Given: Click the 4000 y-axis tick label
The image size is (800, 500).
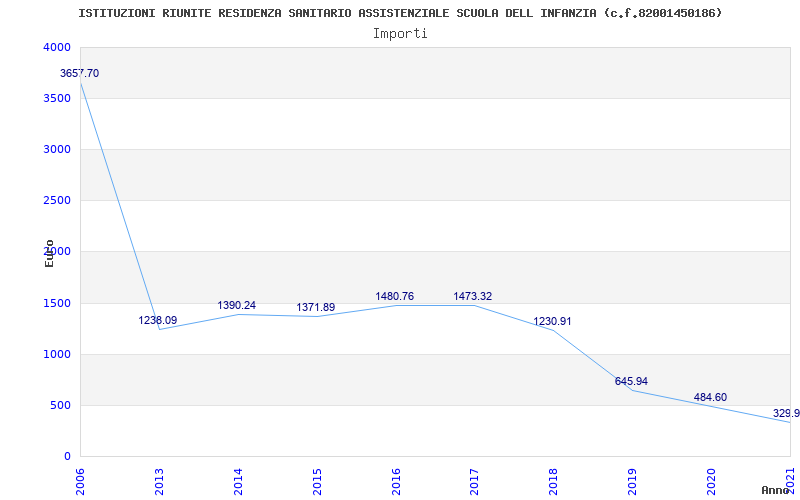Looking at the screenshot, I should coord(57,48).
